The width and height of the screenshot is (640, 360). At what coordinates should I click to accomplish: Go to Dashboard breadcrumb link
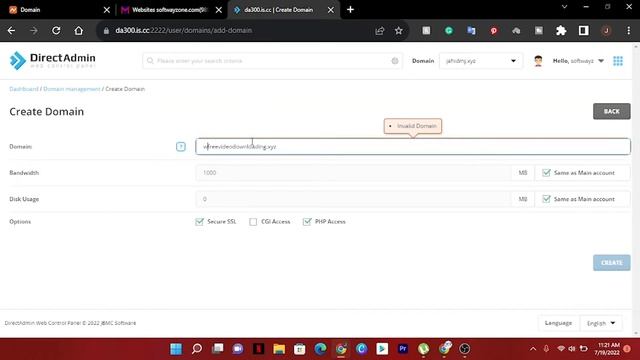24,89
